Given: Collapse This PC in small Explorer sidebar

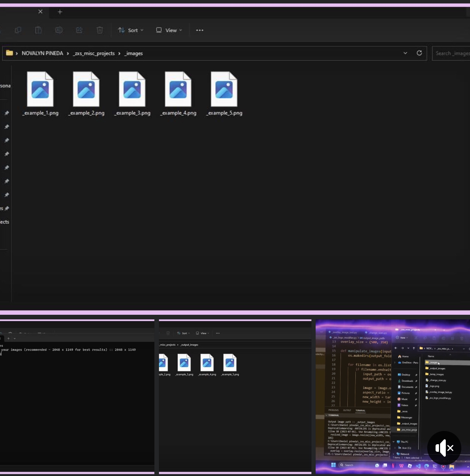Looking at the screenshot, I should (394, 442).
